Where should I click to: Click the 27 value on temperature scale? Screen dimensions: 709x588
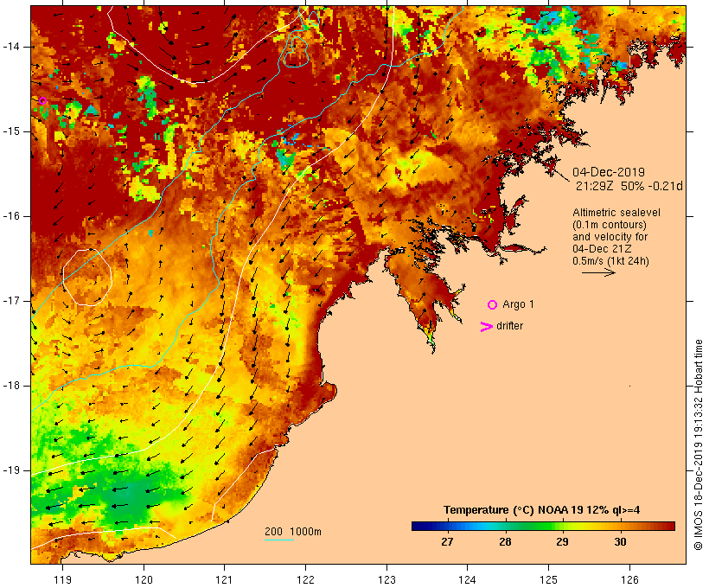447,541
